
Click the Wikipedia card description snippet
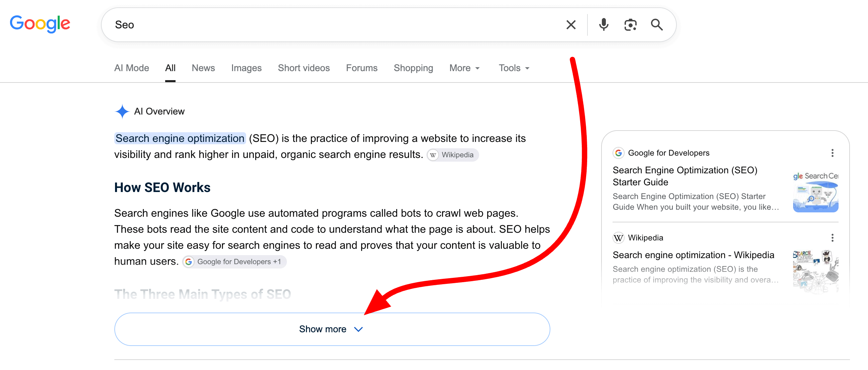[x=696, y=274]
